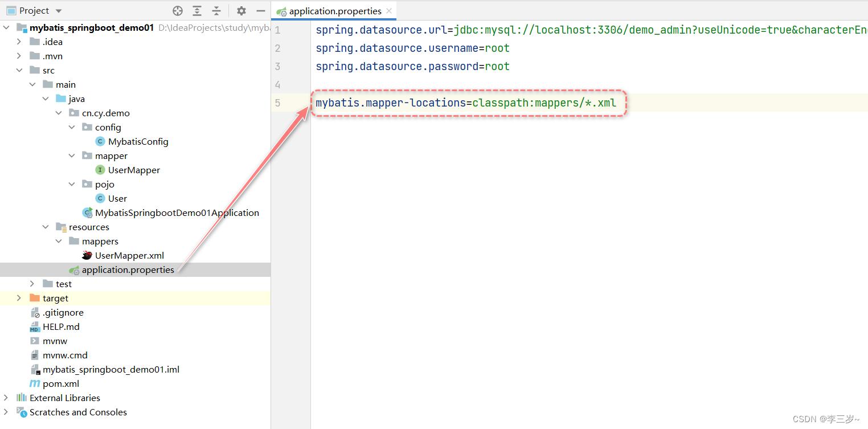
Task: Select UserMapper interface in the tree
Action: [x=134, y=170]
